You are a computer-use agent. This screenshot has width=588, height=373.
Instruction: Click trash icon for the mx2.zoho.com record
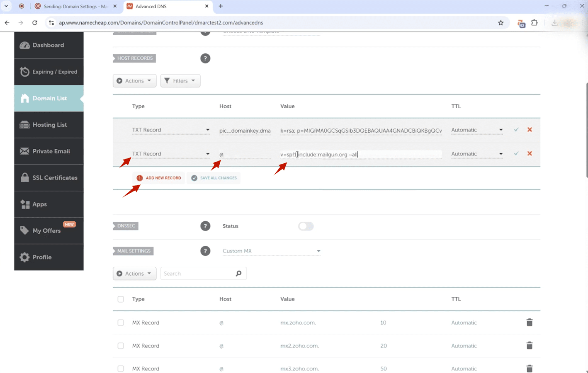(529, 346)
